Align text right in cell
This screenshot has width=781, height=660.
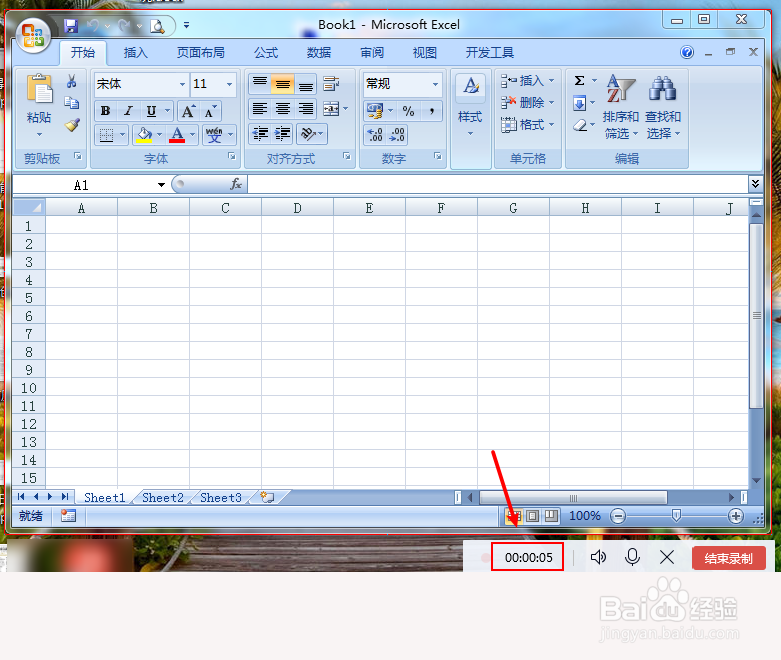coord(306,109)
